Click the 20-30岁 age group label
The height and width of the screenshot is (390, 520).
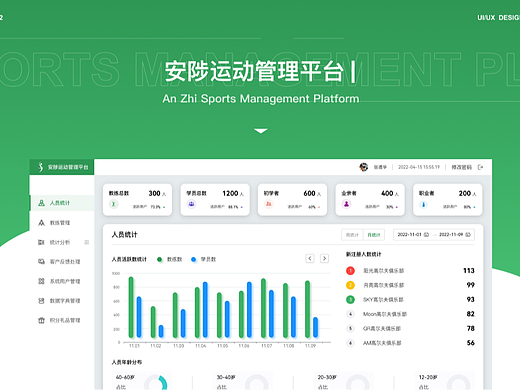tap(327, 377)
